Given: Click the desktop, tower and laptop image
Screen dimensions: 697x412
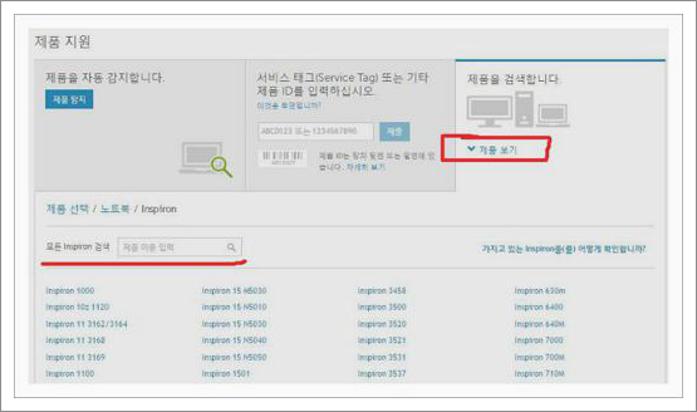Looking at the screenshot, I should pos(518,109).
